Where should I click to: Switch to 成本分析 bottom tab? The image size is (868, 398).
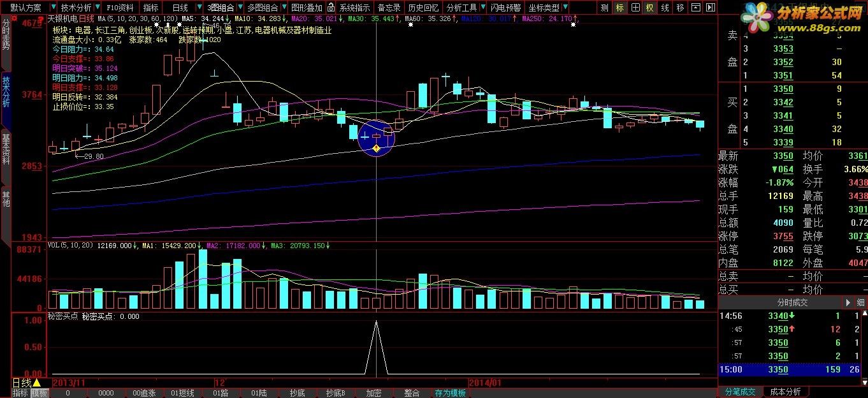(x=785, y=392)
